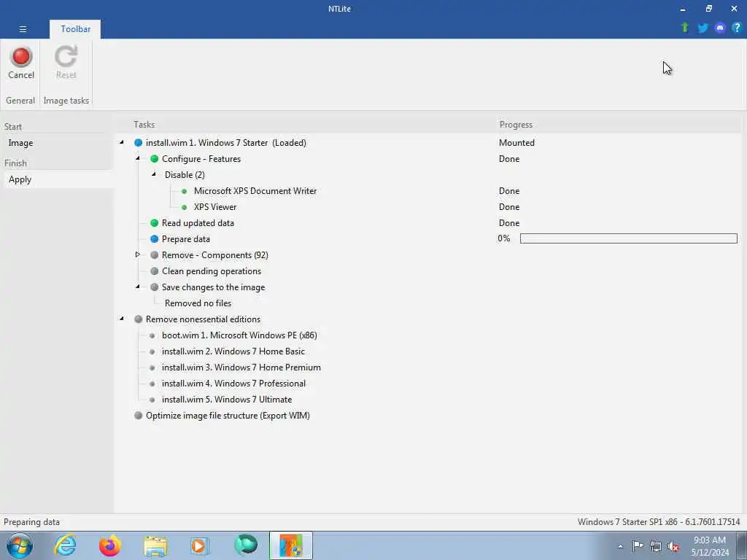This screenshot has width=747, height=560.
Task: Click the 0% progress value
Action: [x=504, y=238]
